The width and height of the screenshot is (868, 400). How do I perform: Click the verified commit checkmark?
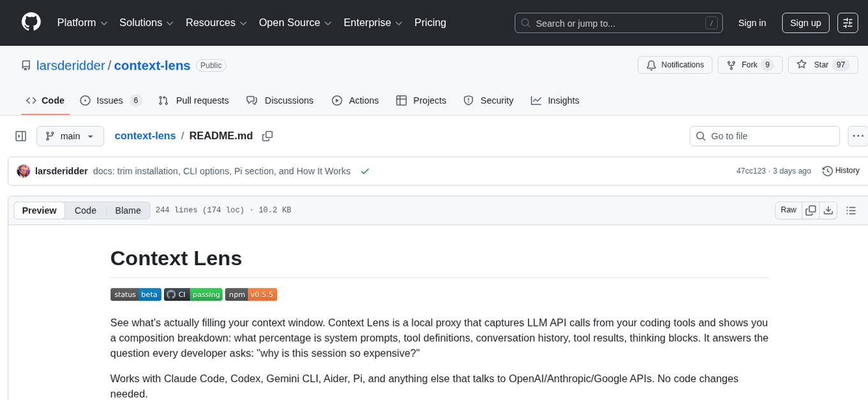click(364, 171)
